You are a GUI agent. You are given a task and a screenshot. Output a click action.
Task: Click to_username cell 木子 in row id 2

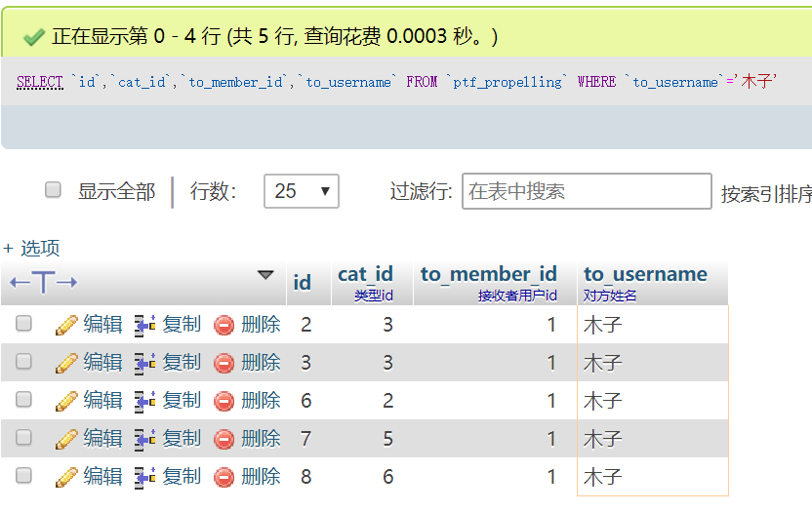(602, 325)
